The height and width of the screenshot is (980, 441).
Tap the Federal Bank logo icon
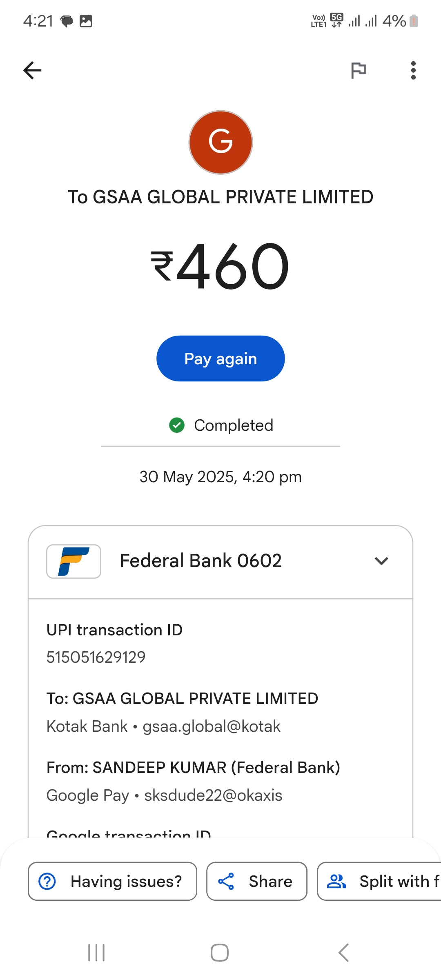(x=73, y=561)
